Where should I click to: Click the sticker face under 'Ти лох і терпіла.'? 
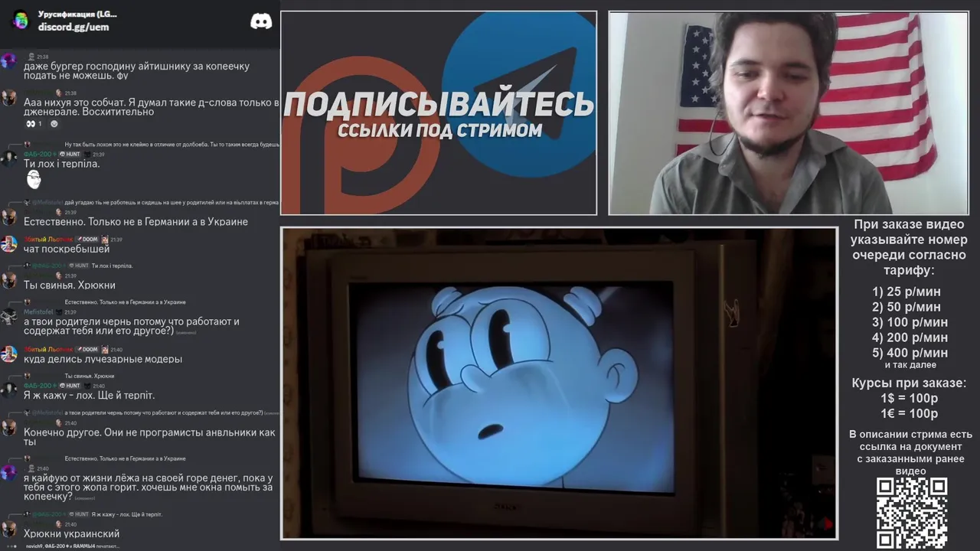(x=34, y=180)
